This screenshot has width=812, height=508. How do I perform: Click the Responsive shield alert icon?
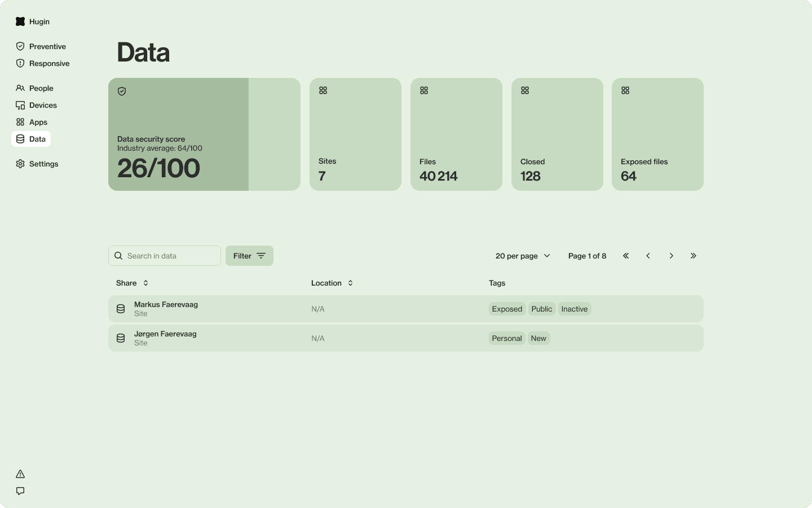20,63
